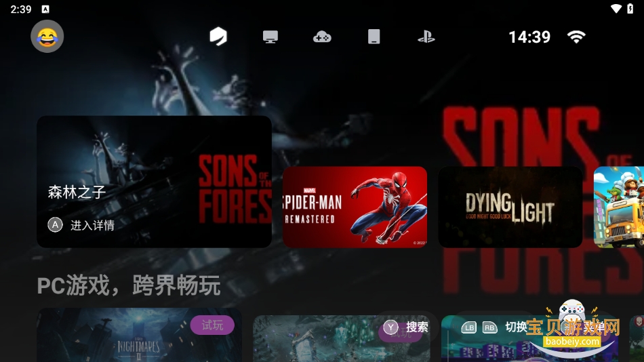This screenshot has height=362, width=644.
Task: Open the Little Nightmares II game card
Action: [x=139, y=335]
